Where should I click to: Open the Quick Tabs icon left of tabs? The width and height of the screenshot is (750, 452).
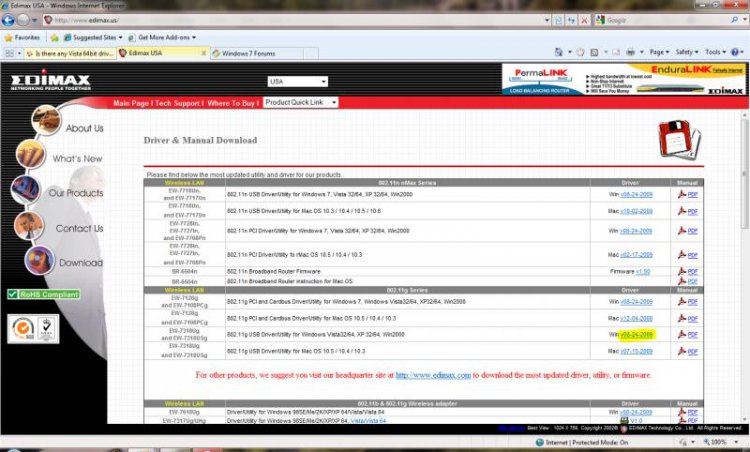click(x=10, y=53)
